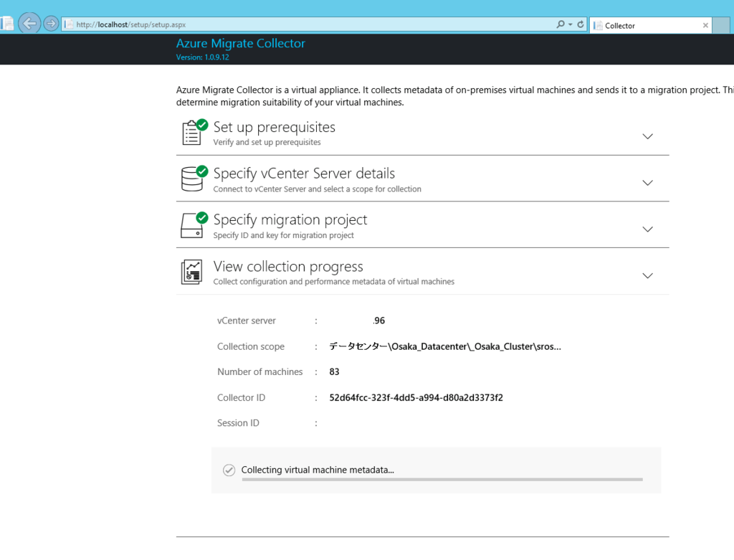Click the vCenter Server database icon
734x560 pixels.
tap(194, 179)
